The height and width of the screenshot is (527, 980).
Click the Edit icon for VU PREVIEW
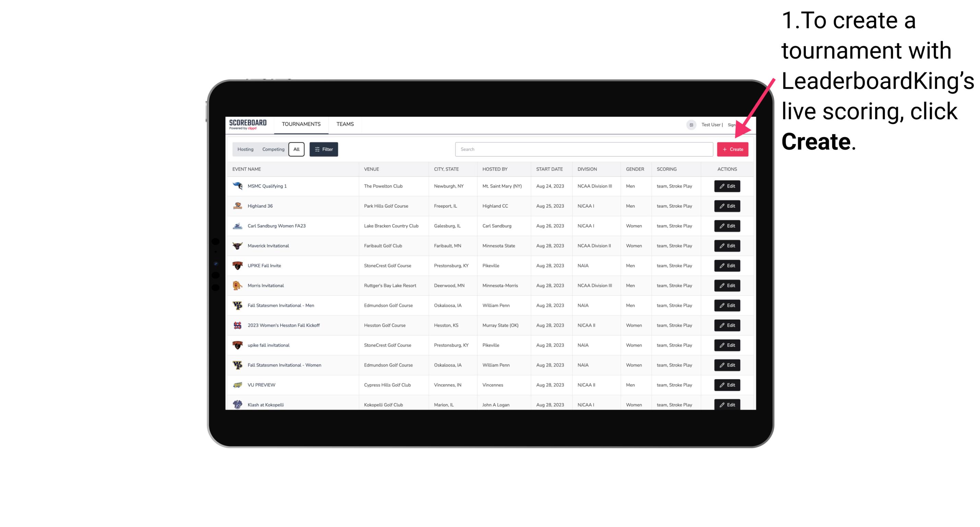pos(727,385)
